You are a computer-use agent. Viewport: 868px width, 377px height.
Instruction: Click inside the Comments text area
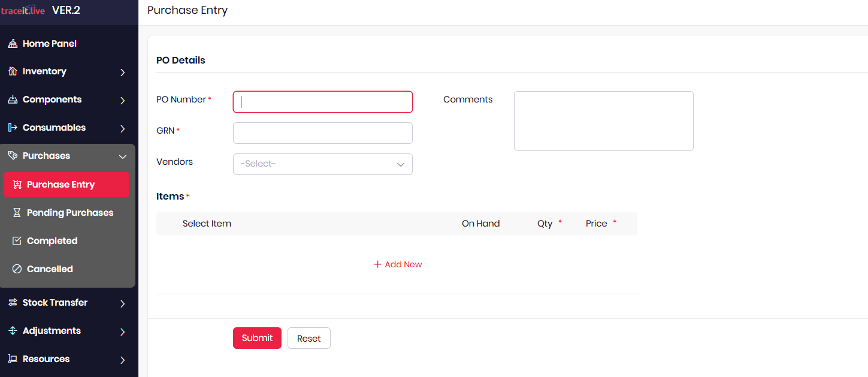(603, 121)
